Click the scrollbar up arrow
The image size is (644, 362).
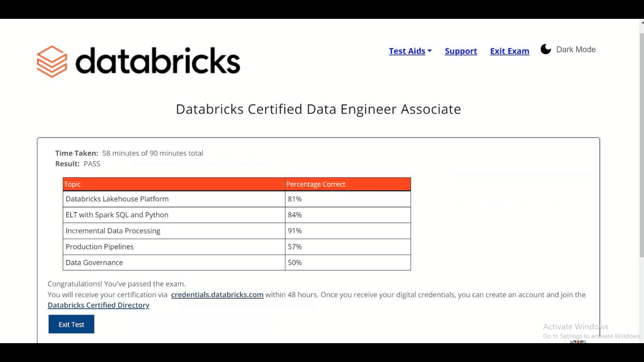[x=641, y=23]
